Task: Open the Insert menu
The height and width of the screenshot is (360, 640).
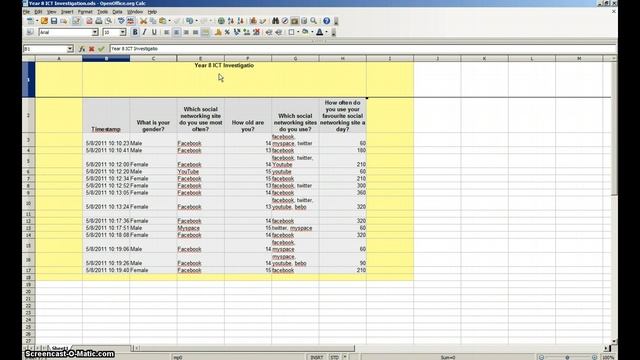Action: [67, 12]
